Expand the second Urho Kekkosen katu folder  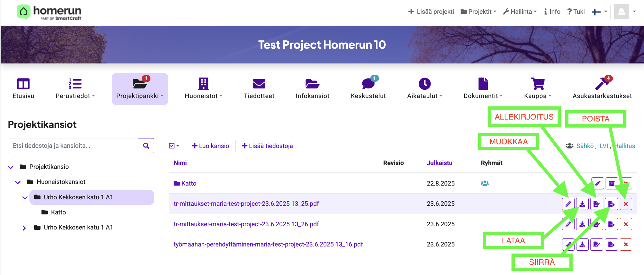point(24,228)
